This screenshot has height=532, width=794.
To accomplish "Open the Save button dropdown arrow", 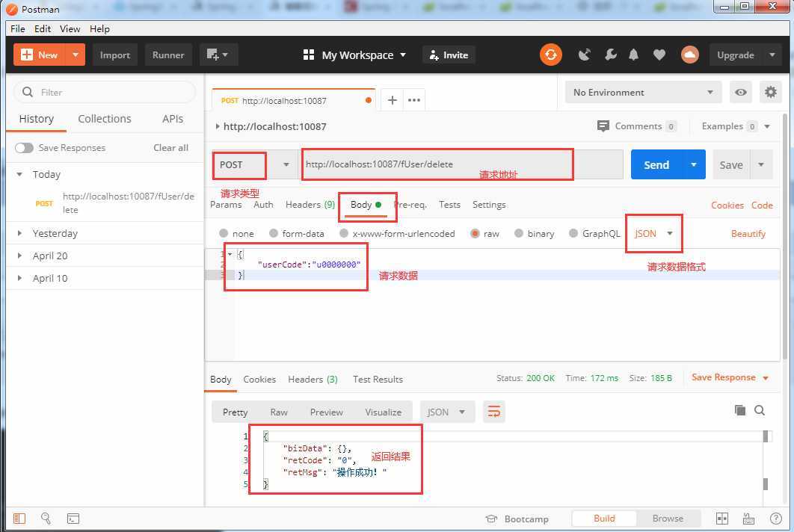I will coord(761,164).
